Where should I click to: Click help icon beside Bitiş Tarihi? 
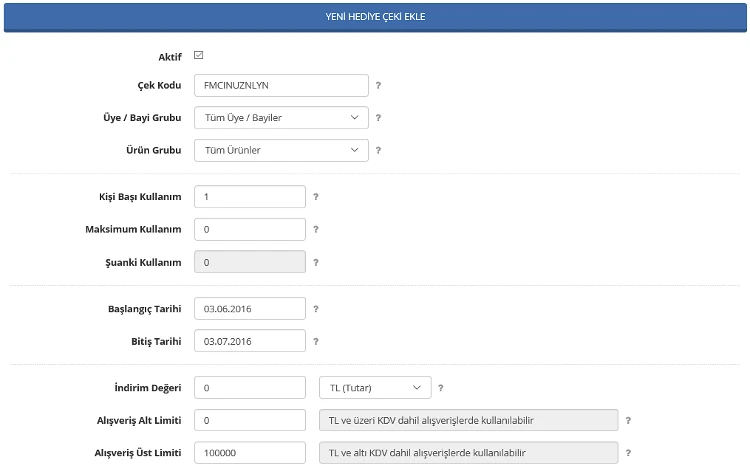(315, 341)
